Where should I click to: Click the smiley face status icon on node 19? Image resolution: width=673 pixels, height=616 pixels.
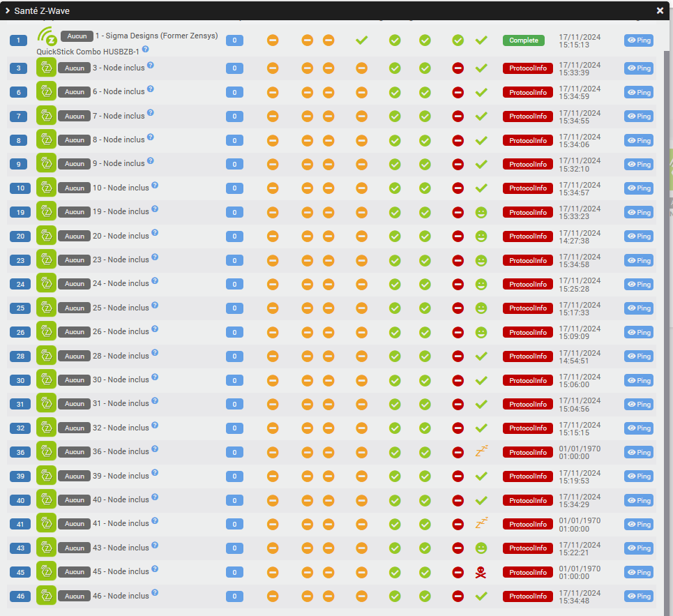click(x=481, y=212)
